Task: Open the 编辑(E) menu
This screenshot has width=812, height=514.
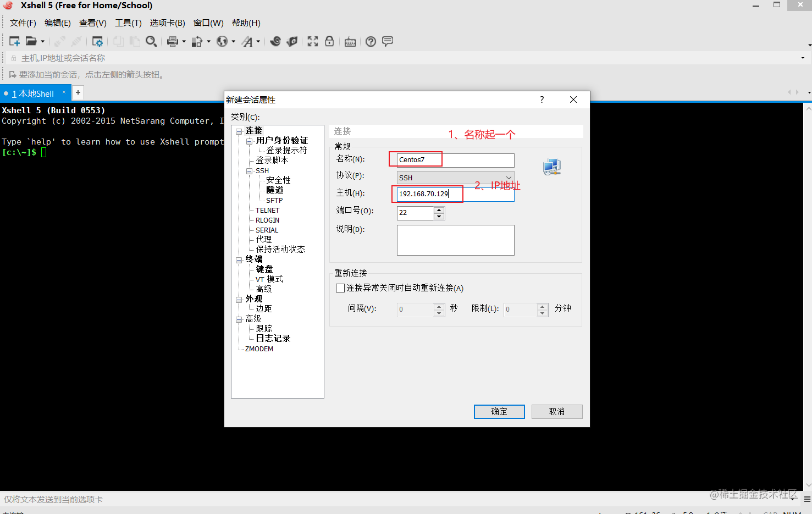Action: click(x=58, y=23)
